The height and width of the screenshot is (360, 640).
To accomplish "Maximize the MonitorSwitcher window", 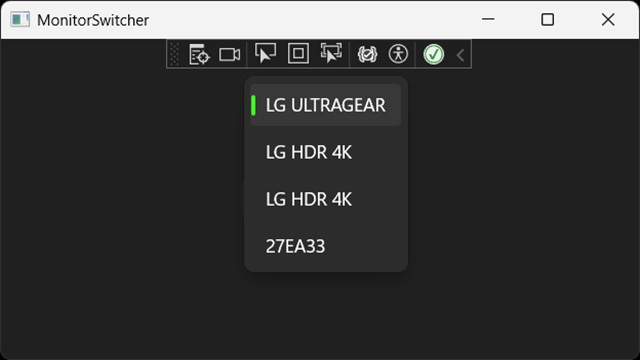I will (x=547, y=19).
